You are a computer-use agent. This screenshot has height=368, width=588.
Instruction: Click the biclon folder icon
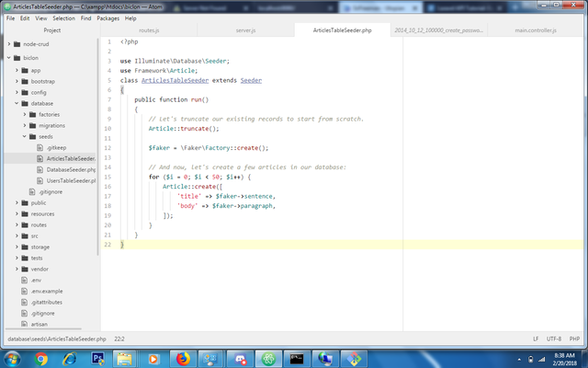[x=17, y=58]
